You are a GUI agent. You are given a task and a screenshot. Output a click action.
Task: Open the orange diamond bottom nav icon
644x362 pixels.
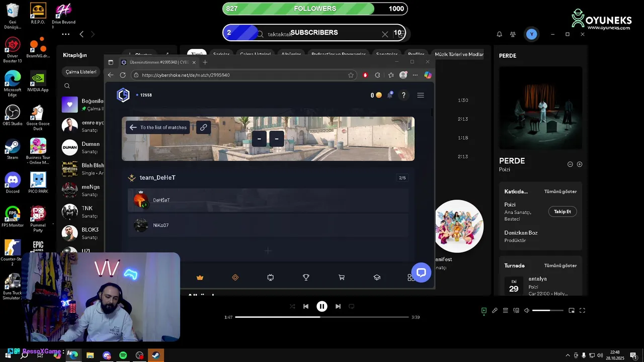(235, 278)
